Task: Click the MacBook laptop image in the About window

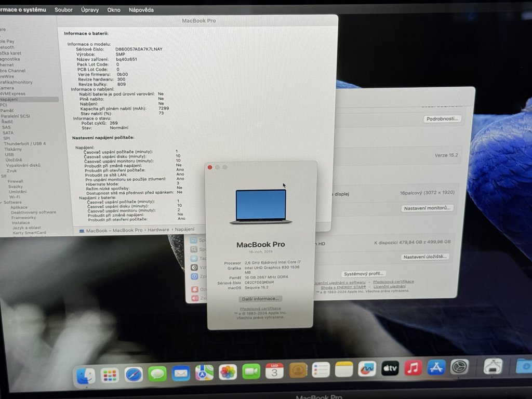Action: [x=261, y=207]
